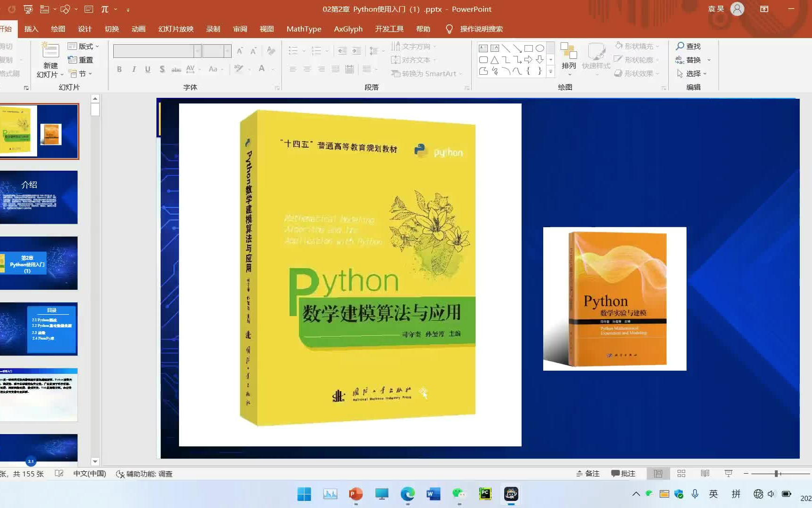Open the Transitions (切换) tab
Viewport: 812px width, 508px height.
pos(111,29)
